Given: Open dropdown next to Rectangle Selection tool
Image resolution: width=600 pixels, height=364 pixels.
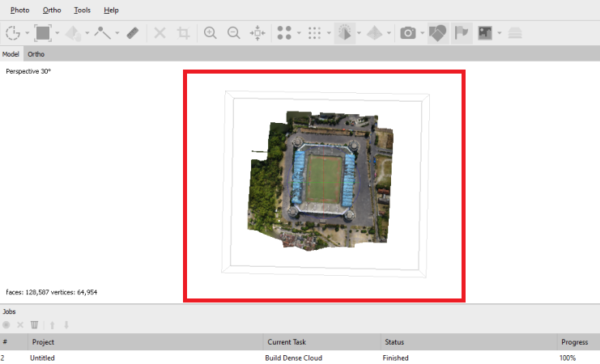Looking at the screenshot, I should (x=57, y=33).
